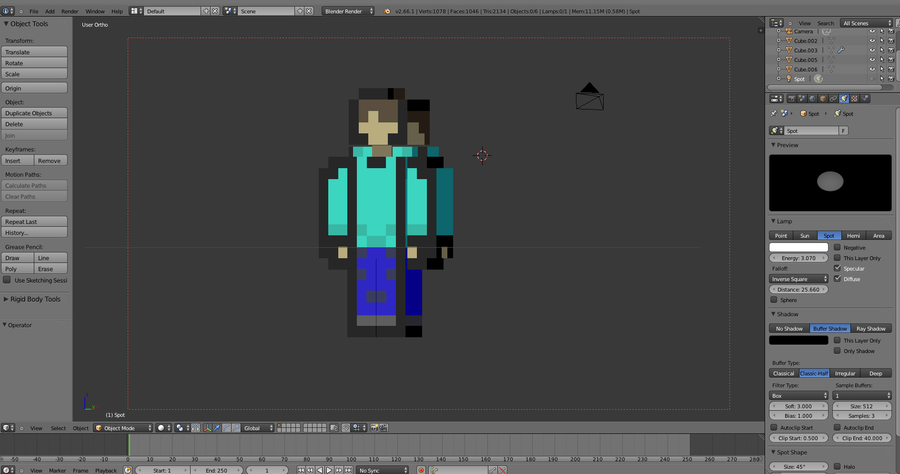Select Ray Shadow option
Screen dimensions: 900x474
[x=871, y=328]
